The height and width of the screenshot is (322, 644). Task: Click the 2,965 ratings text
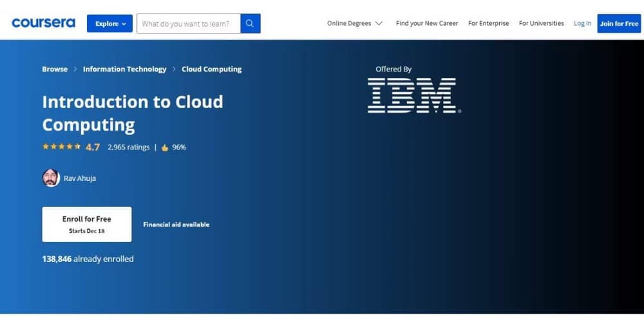pyautogui.click(x=129, y=147)
